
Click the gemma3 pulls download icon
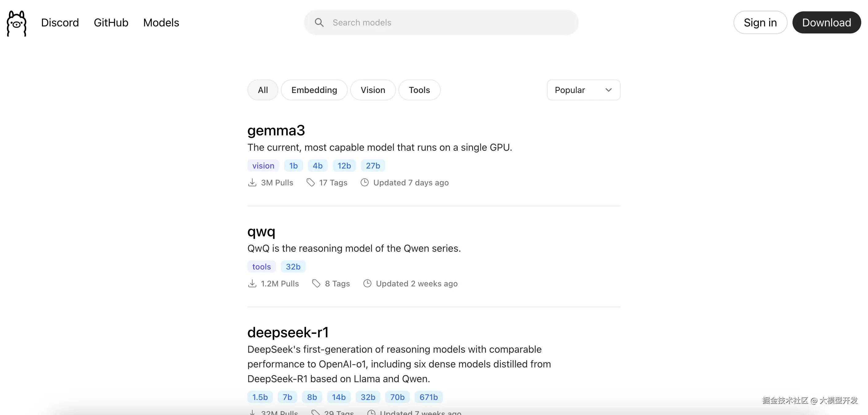click(x=252, y=183)
